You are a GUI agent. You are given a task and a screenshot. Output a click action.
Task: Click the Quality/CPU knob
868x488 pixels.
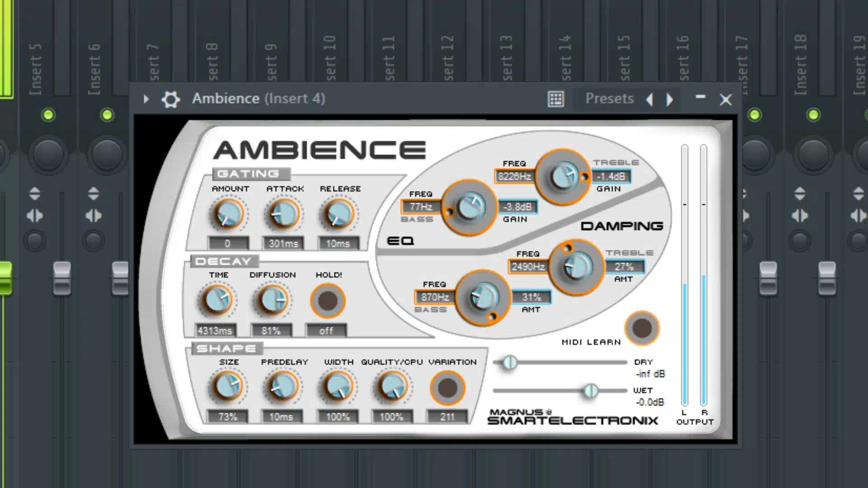click(x=392, y=386)
